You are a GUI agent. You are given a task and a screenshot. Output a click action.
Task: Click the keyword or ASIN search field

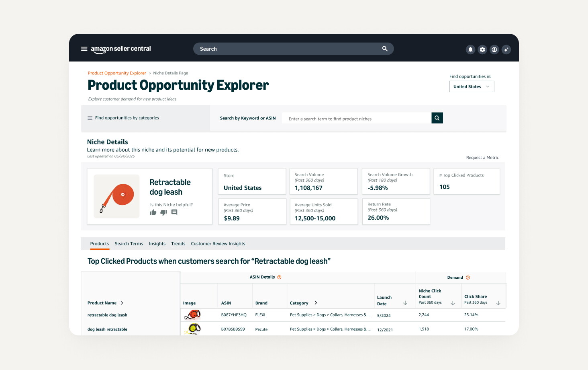click(x=357, y=118)
